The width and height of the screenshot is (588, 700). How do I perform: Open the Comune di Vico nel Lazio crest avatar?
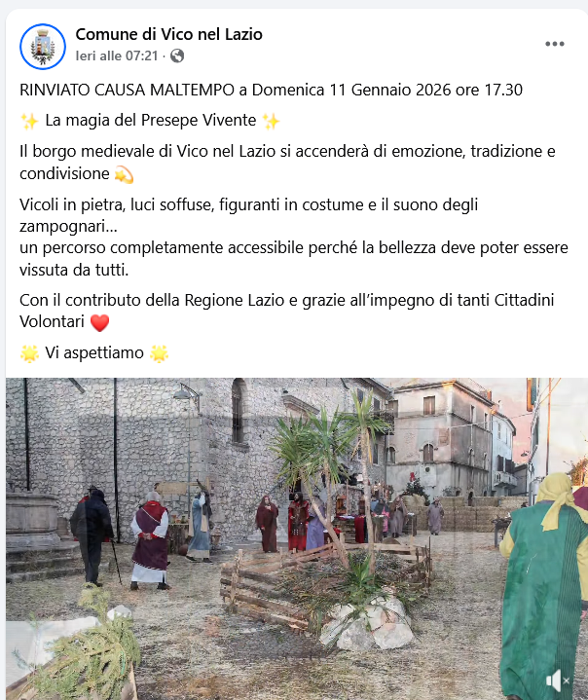tap(43, 47)
